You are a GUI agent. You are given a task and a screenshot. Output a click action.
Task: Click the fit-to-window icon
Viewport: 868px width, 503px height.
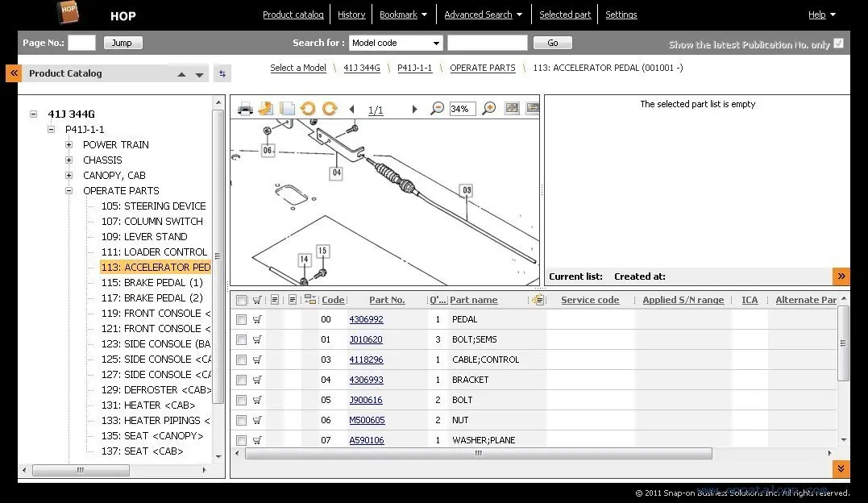coord(512,108)
